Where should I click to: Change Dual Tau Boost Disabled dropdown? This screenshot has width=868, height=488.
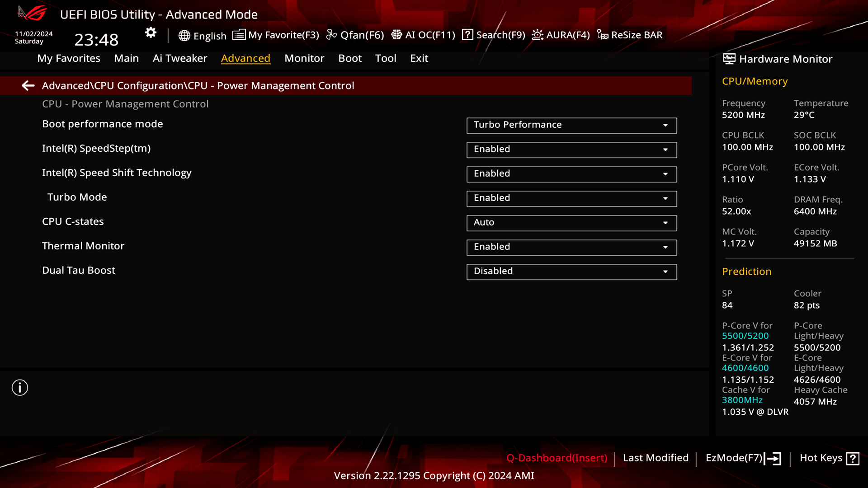point(571,272)
